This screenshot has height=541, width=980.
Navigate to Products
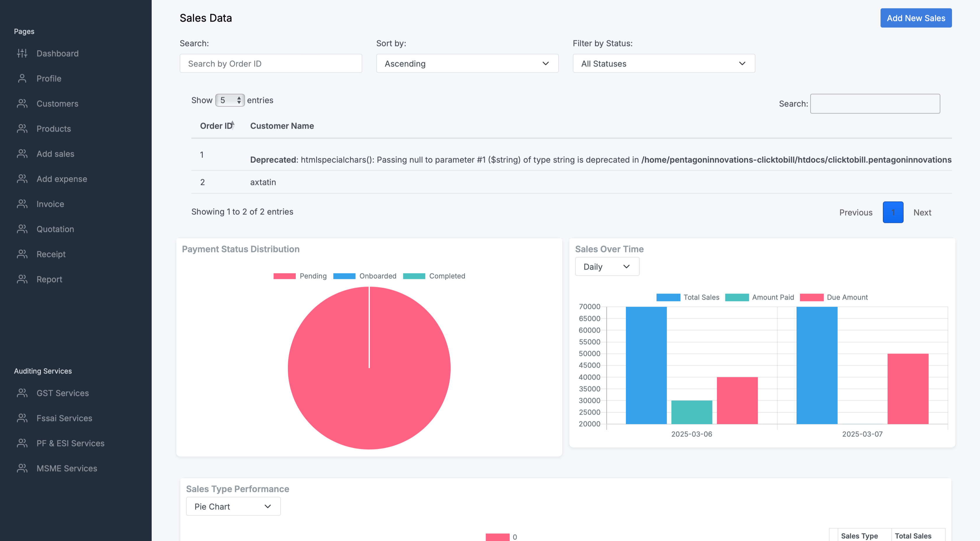click(54, 129)
